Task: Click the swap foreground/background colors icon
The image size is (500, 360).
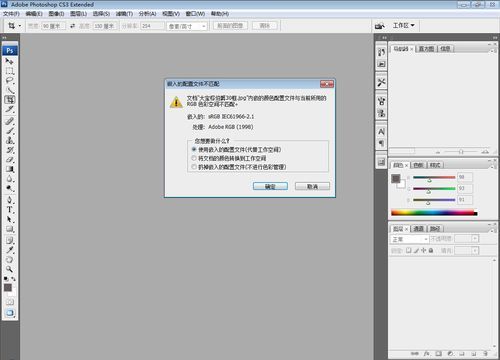Action: [x=13, y=279]
